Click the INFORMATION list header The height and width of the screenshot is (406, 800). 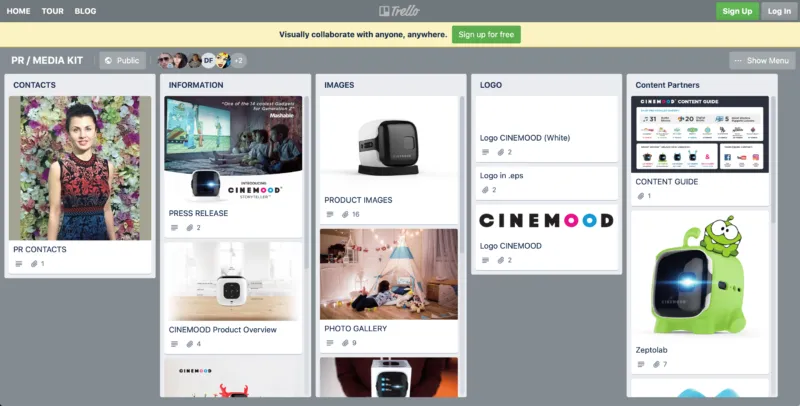pos(196,85)
